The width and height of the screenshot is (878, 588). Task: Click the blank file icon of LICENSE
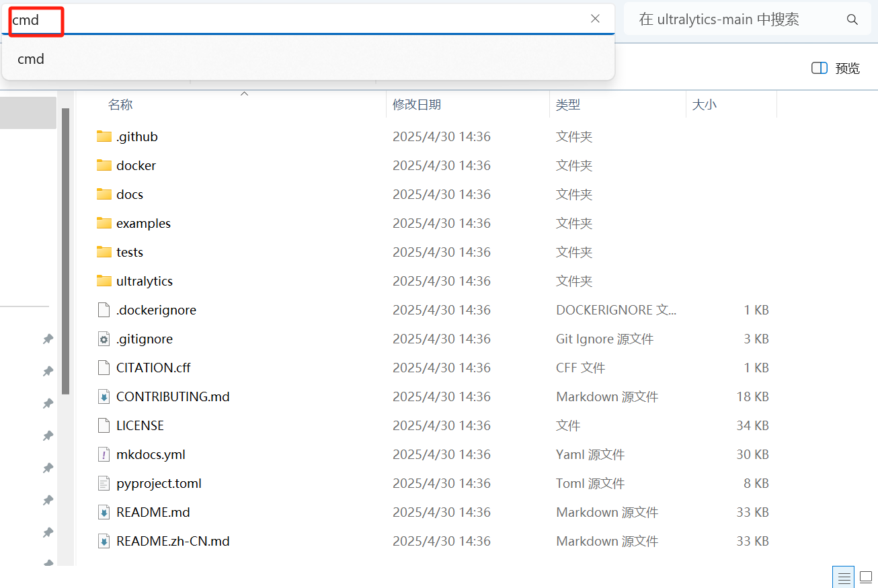coord(104,425)
